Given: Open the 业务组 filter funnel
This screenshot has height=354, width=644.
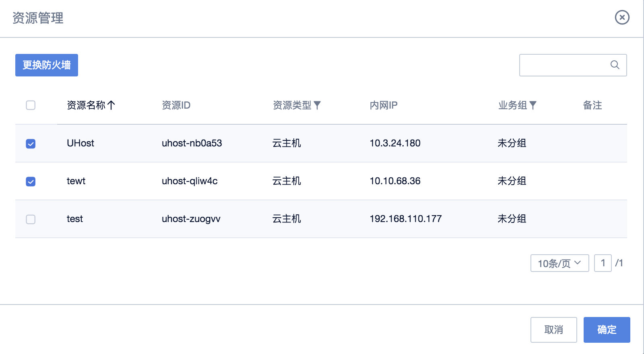Looking at the screenshot, I should click(533, 105).
